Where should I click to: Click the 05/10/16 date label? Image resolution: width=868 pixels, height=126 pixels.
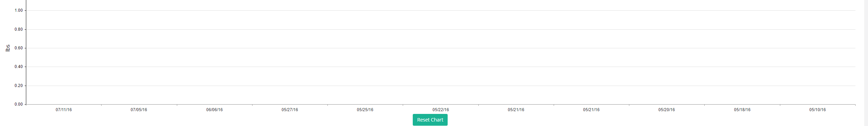(x=818, y=110)
